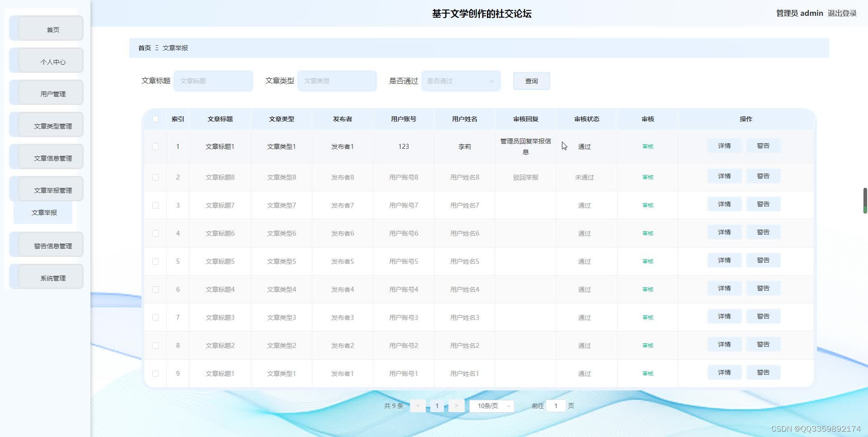
Task: Click the 驳回举报 reply cell
Action: click(x=525, y=177)
